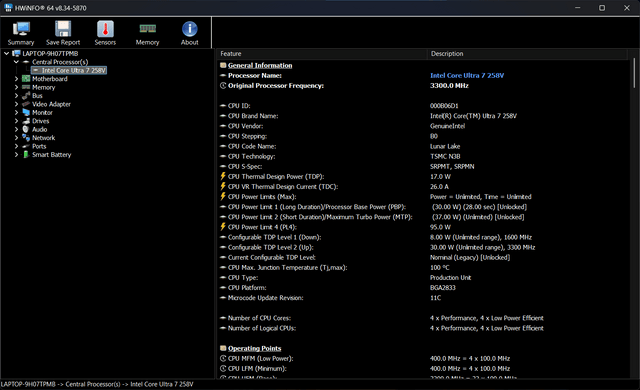Viewport: 640px width, 390px height.
Task: Select the Microcode Update Revision row
Action: (422, 298)
